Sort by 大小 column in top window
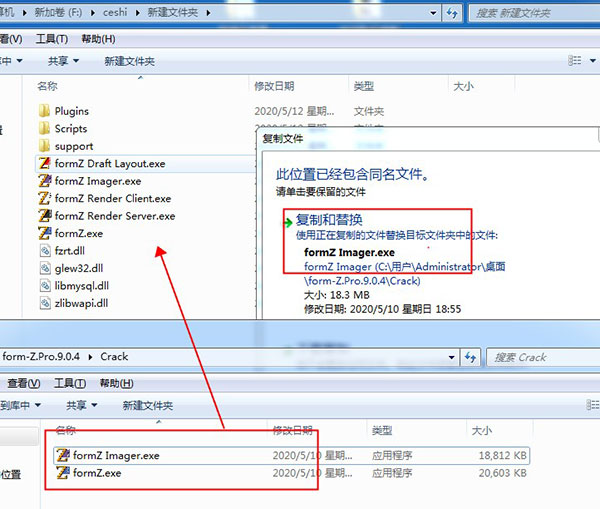Image resolution: width=600 pixels, height=509 pixels. (463, 86)
